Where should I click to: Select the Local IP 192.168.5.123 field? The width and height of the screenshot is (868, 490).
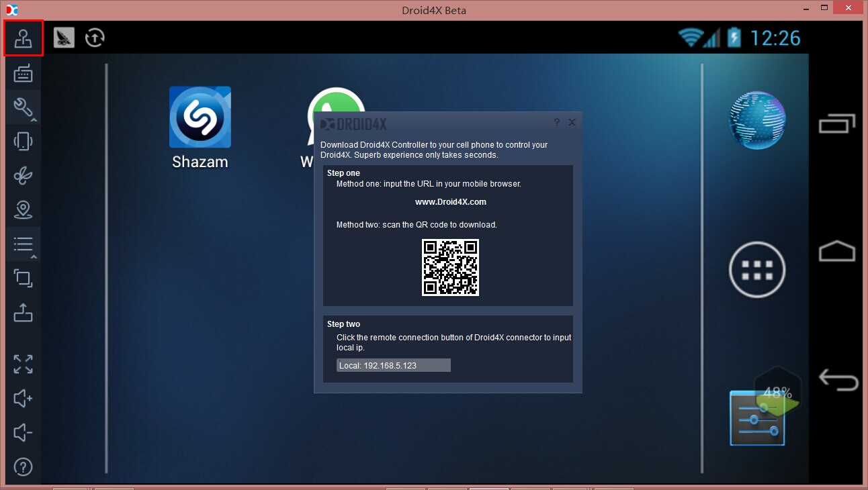tap(394, 366)
